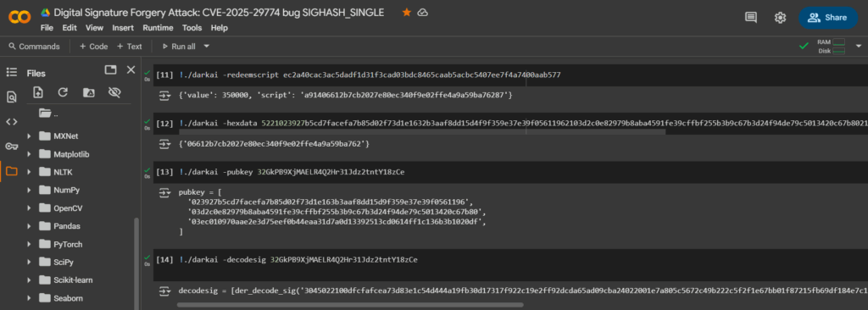Add a new Text cell

pos(130,47)
